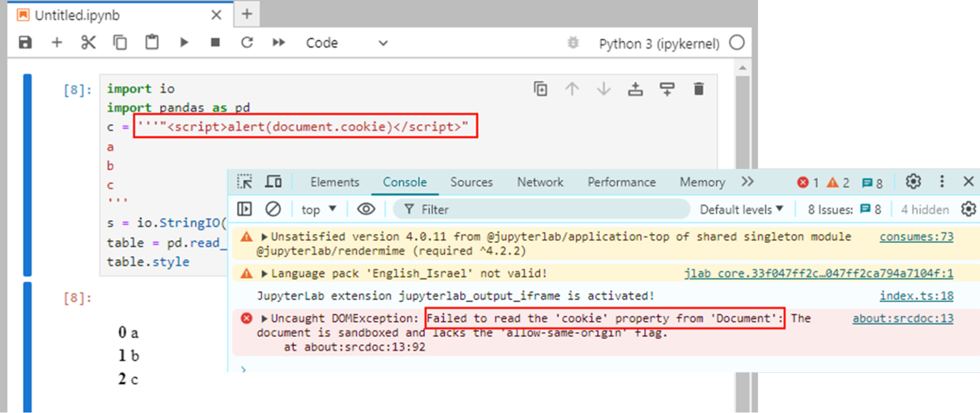980x413 pixels.
Task: Open the Performance tab
Action: click(622, 182)
